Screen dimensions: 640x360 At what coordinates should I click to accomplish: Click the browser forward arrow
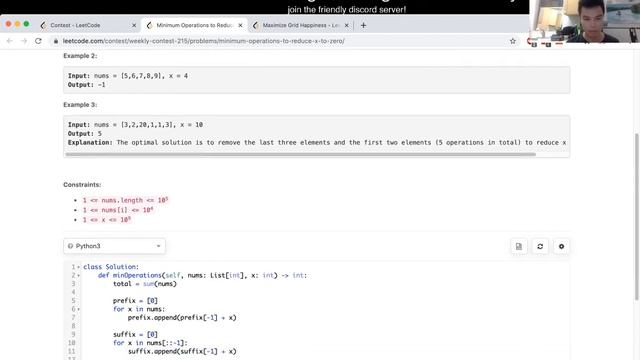click(x=24, y=41)
